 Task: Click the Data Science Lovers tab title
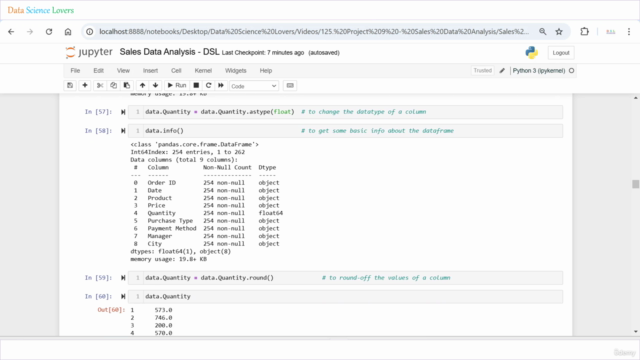pos(40,10)
